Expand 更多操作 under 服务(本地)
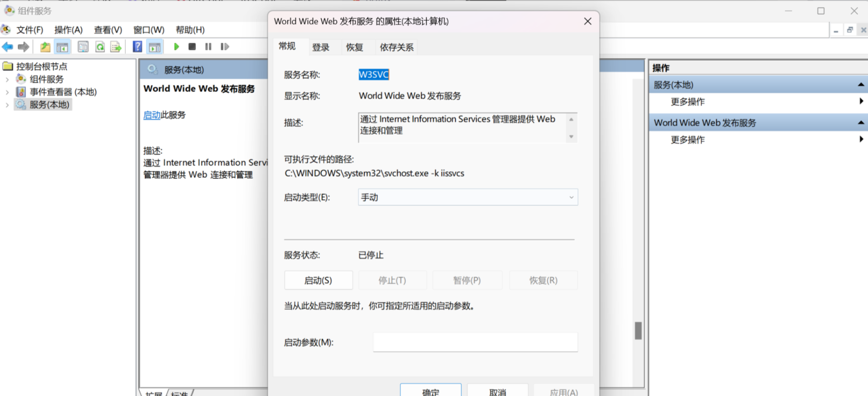 pos(861,101)
